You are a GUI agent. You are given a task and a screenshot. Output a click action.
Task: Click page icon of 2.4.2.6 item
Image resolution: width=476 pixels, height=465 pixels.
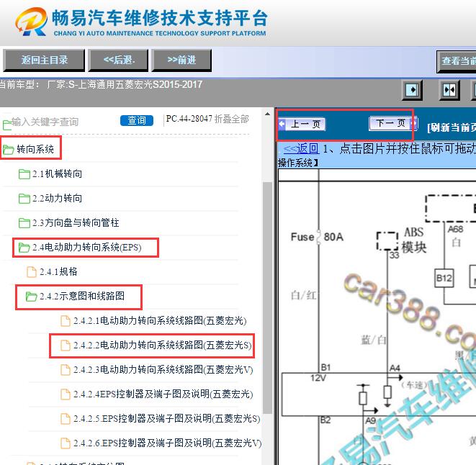66,443
